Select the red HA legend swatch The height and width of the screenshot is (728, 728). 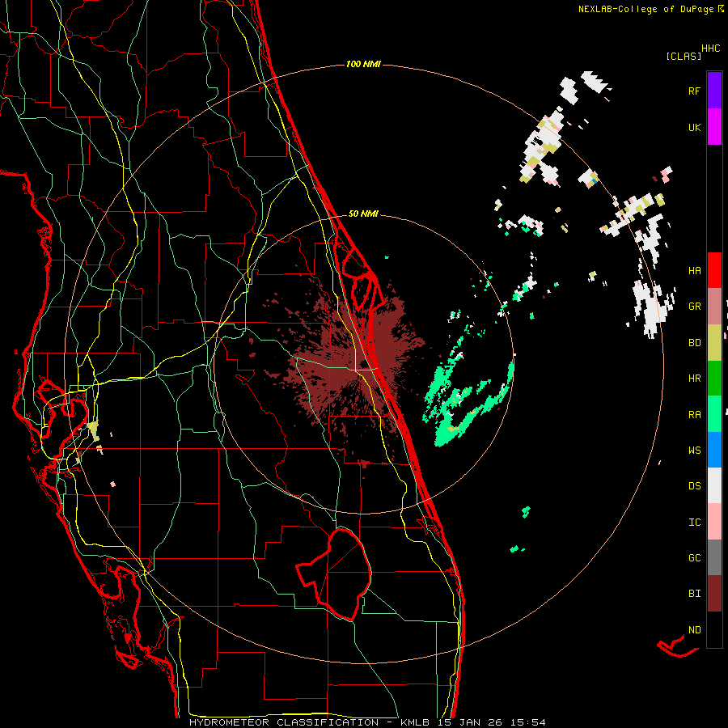(x=714, y=270)
